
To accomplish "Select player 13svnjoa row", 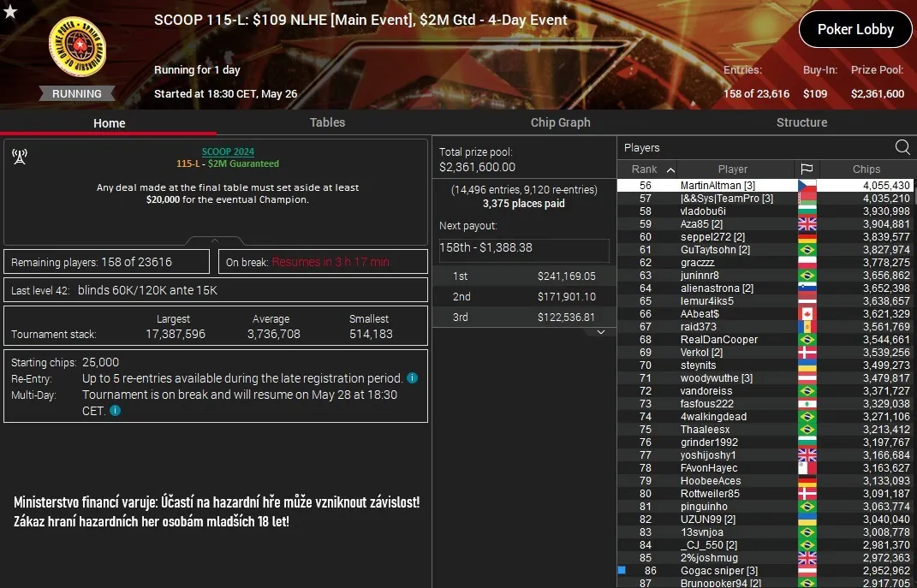I will point(765,532).
